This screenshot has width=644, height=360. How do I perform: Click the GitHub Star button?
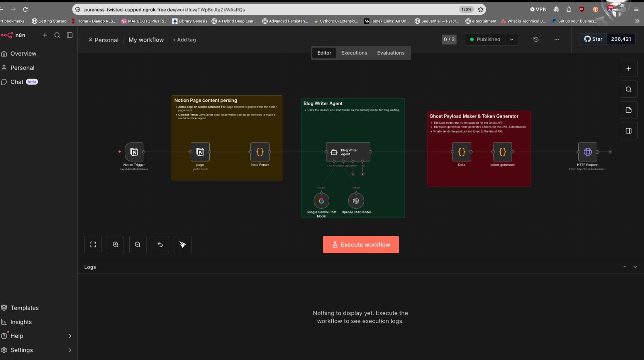click(x=593, y=39)
